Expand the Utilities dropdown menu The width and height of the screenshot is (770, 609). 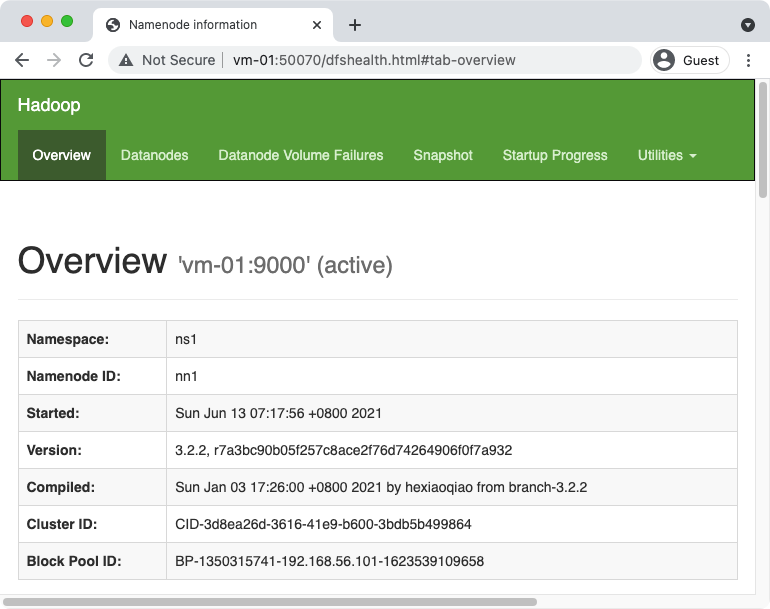[666, 155]
